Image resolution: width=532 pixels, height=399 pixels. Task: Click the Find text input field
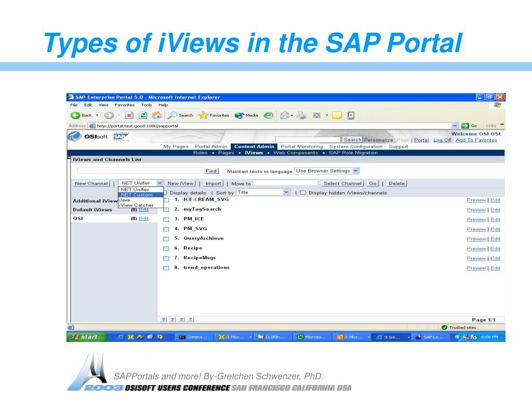139,170
